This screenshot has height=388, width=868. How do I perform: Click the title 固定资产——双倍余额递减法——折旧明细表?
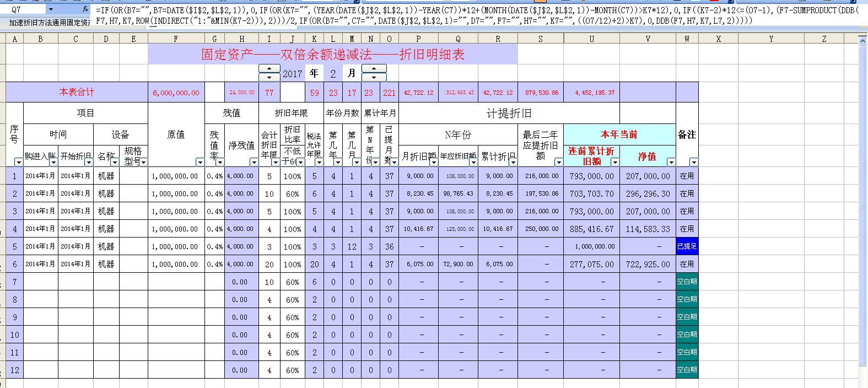pos(333,54)
